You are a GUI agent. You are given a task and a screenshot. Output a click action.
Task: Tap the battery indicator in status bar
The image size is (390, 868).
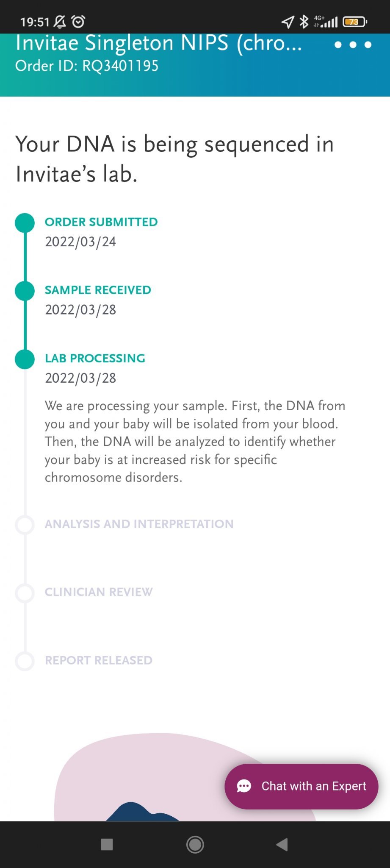pyautogui.click(x=354, y=22)
